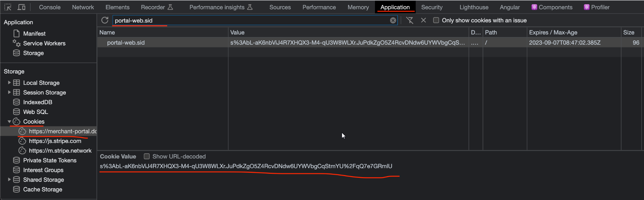Click the inspect element picker icon

coord(8,7)
